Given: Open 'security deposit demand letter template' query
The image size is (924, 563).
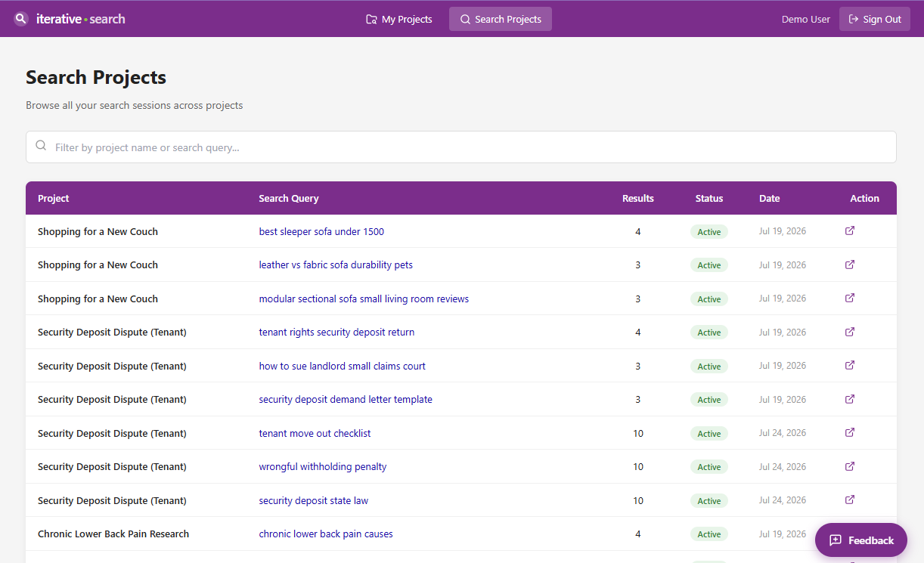Looking at the screenshot, I should point(346,400).
